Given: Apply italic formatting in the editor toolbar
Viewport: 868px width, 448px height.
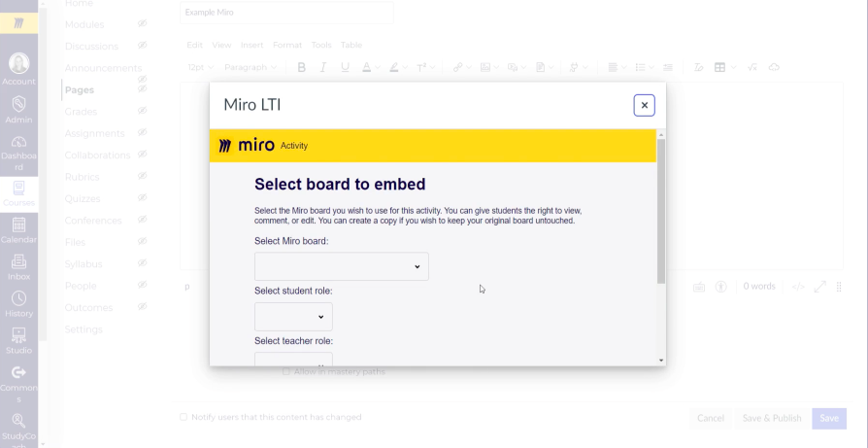Looking at the screenshot, I should click(x=323, y=68).
